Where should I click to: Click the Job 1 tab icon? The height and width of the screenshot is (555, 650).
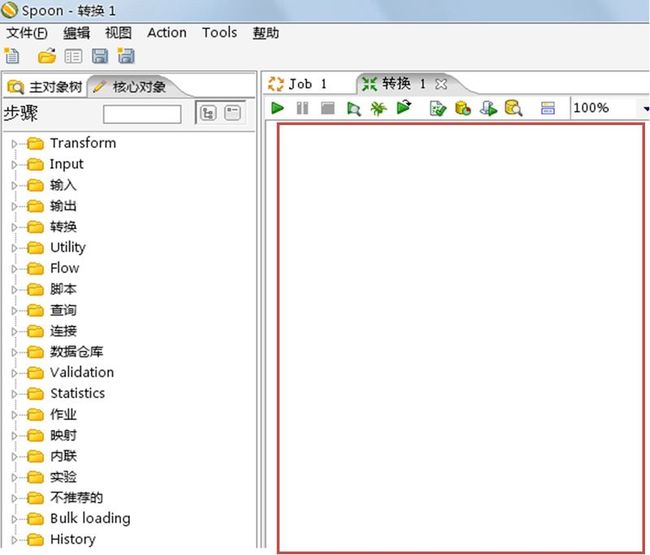pos(276,84)
